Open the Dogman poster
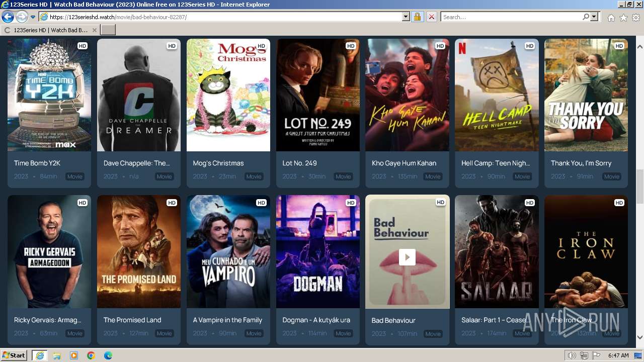 click(318, 251)
